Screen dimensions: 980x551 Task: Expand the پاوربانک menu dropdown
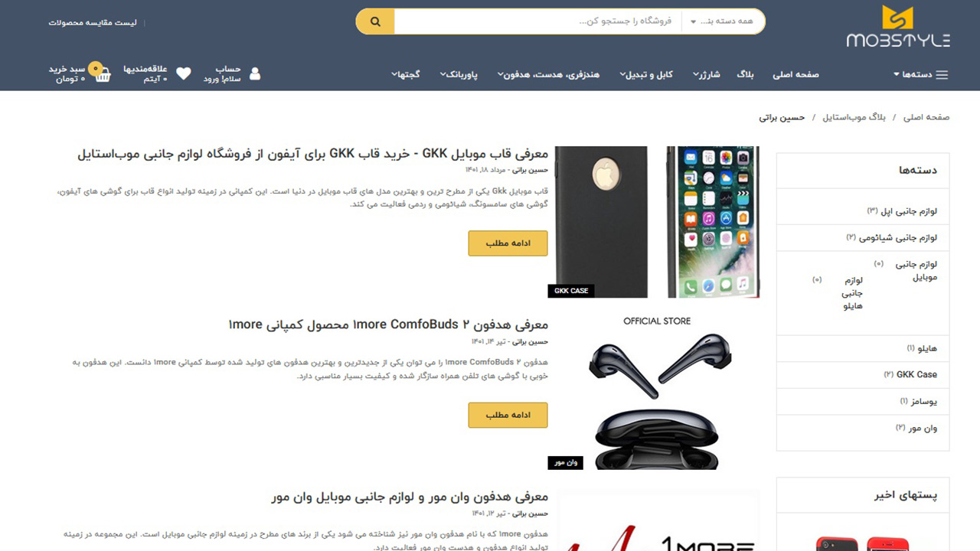tap(459, 74)
